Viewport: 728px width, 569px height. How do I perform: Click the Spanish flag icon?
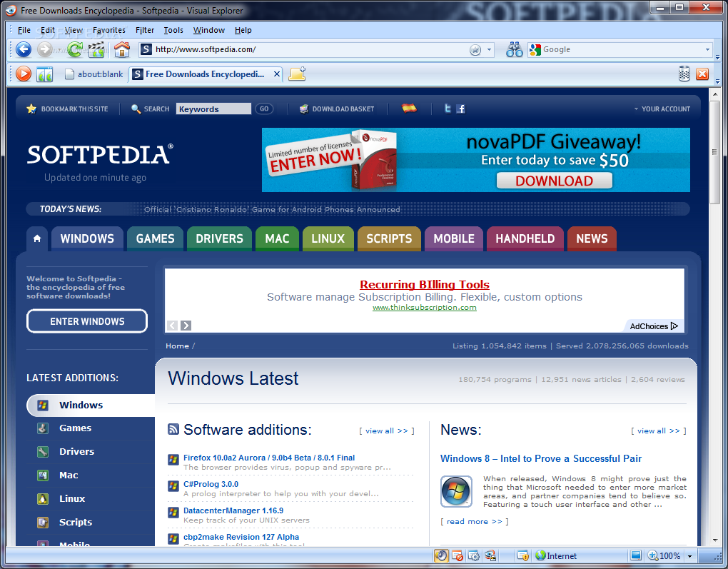[409, 109]
